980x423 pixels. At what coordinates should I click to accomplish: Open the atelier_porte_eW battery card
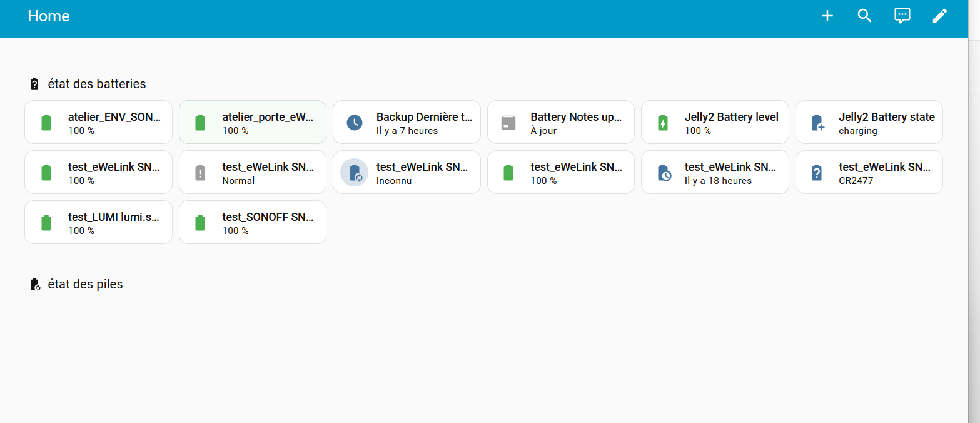(x=253, y=123)
